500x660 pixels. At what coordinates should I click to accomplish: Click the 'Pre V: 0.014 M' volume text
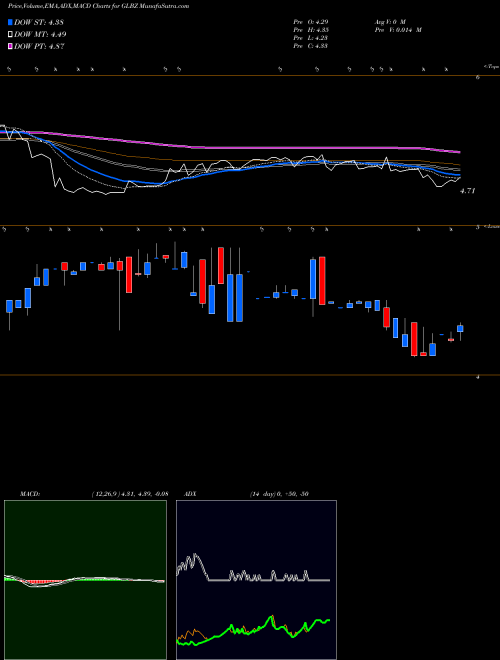(398, 30)
